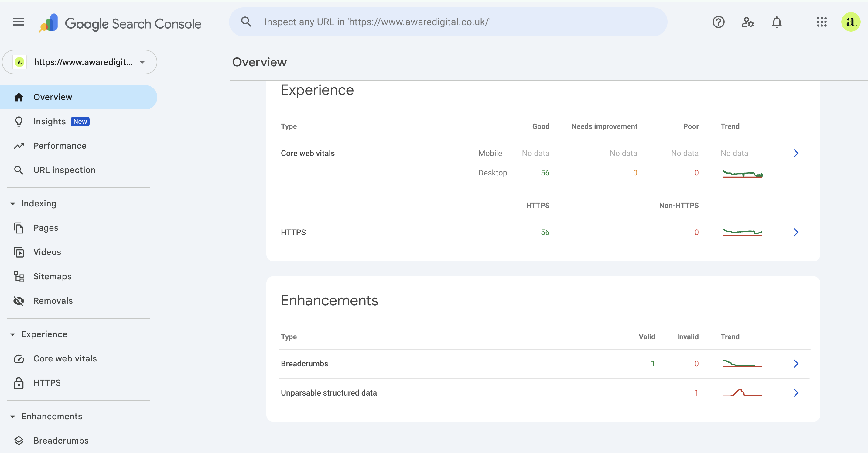Click the Breadcrumbs layers icon in sidebar

[x=19, y=441]
